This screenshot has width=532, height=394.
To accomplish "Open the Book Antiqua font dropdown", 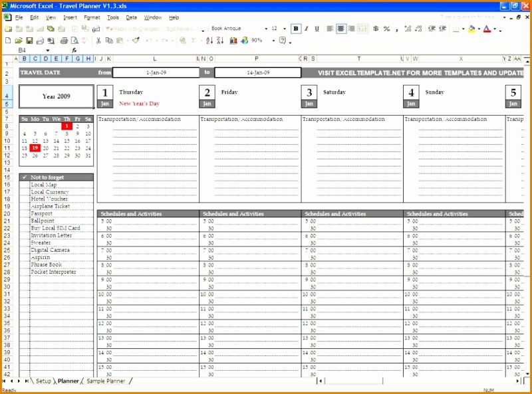I will pyautogui.click(x=266, y=29).
